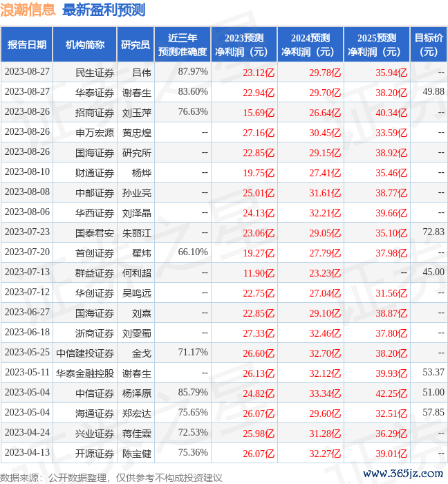
Task: Click target price 49.88
Action: tap(433, 92)
